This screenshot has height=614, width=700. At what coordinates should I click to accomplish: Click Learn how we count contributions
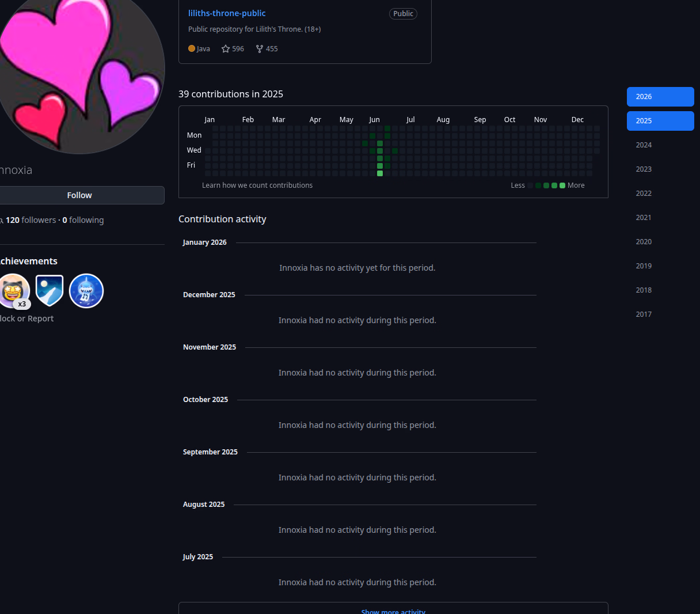pyautogui.click(x=257, y=185)
